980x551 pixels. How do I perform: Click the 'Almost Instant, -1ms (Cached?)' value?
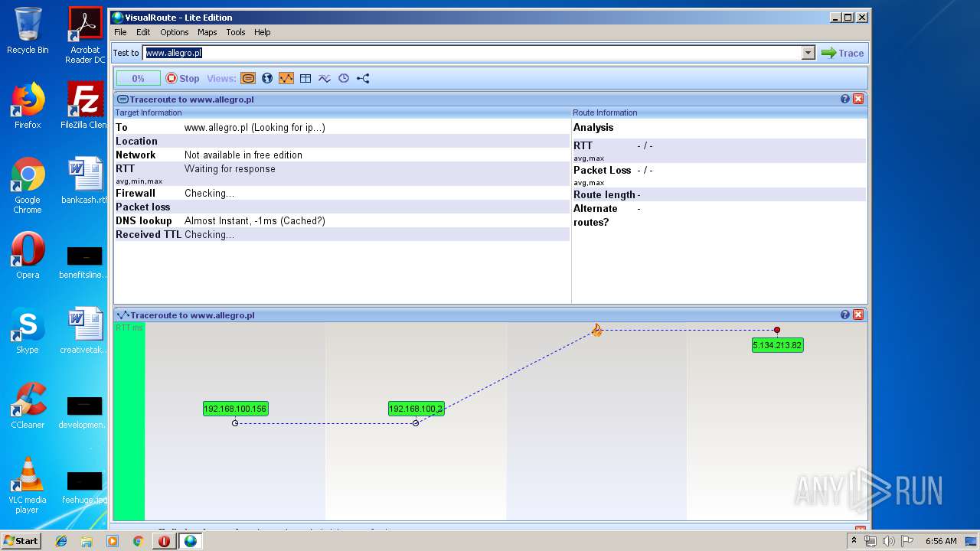(x=255, y=220)
